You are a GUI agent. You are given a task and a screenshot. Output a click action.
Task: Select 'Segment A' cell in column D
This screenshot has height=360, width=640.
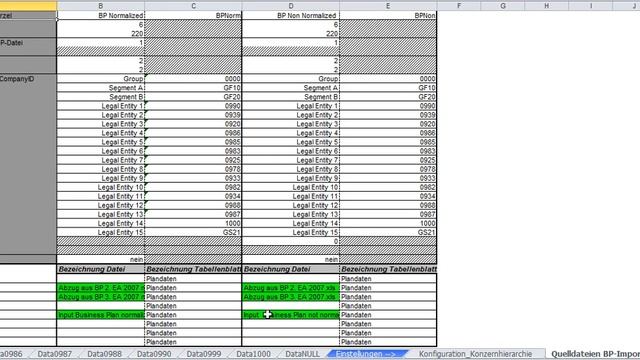[x=291, y=88]
